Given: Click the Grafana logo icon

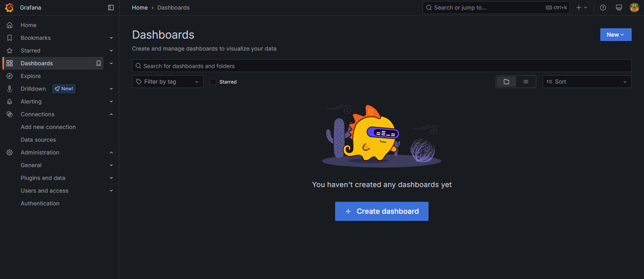Looking at the screenshot, I should pos(9,8).
